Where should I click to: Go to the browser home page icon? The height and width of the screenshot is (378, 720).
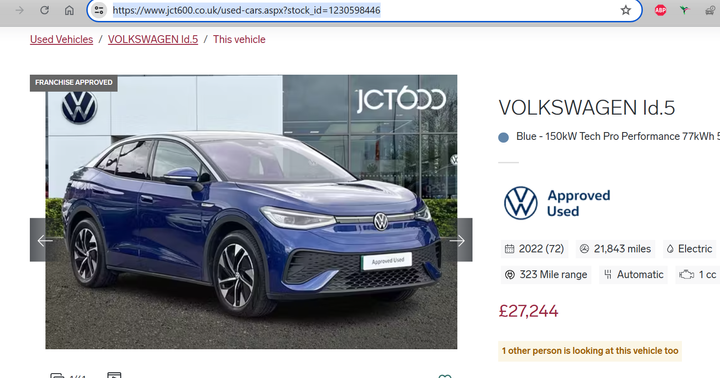(69, 10)
